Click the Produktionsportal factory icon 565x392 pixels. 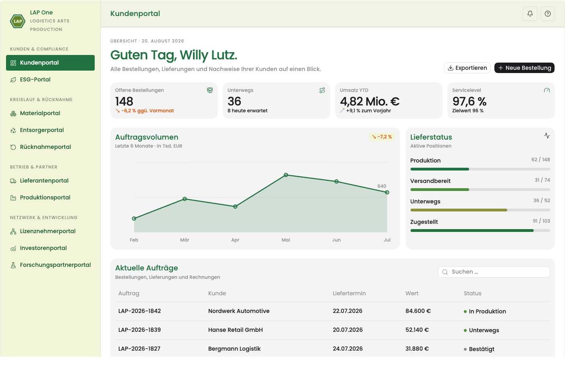[13, 198]
